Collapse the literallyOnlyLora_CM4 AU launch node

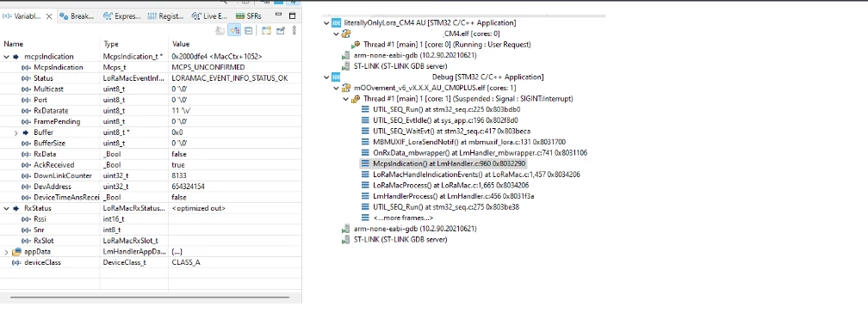click(x=326, y=23)
